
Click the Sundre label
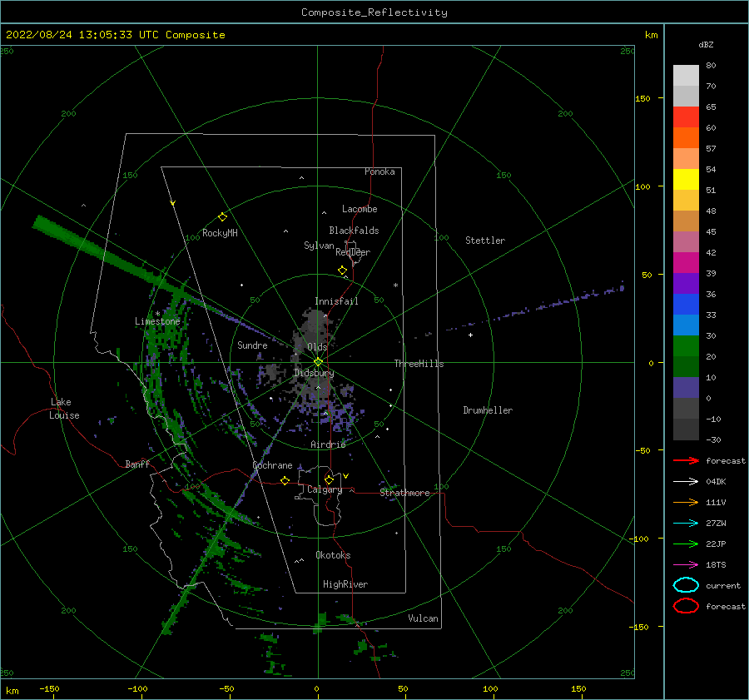[x=252, y=345]
